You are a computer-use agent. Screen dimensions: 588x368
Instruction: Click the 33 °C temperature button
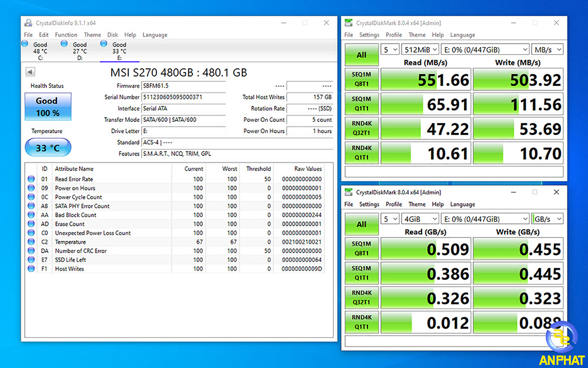click(x=48, y=148)
